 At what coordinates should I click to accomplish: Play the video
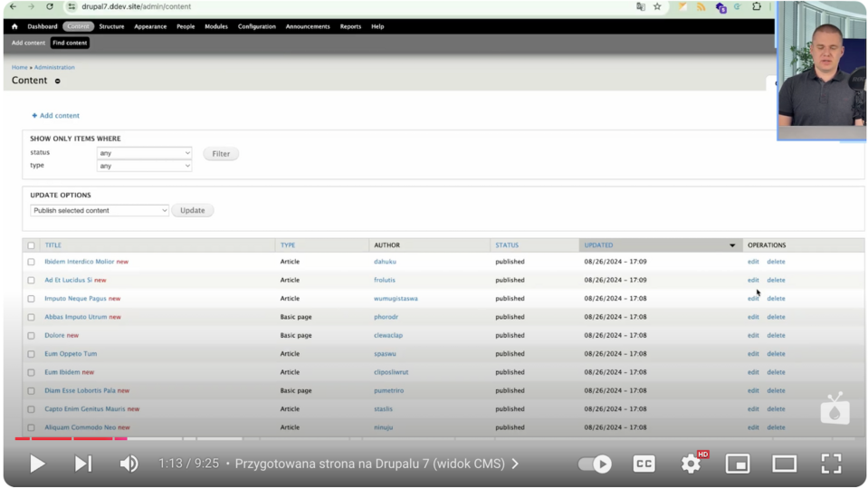click(37, 464)
